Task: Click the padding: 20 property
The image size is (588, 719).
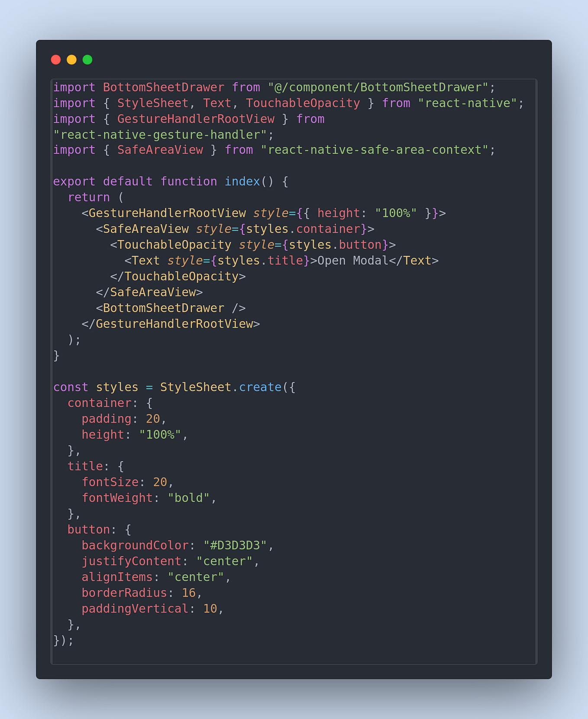Action: click(121, 419)
